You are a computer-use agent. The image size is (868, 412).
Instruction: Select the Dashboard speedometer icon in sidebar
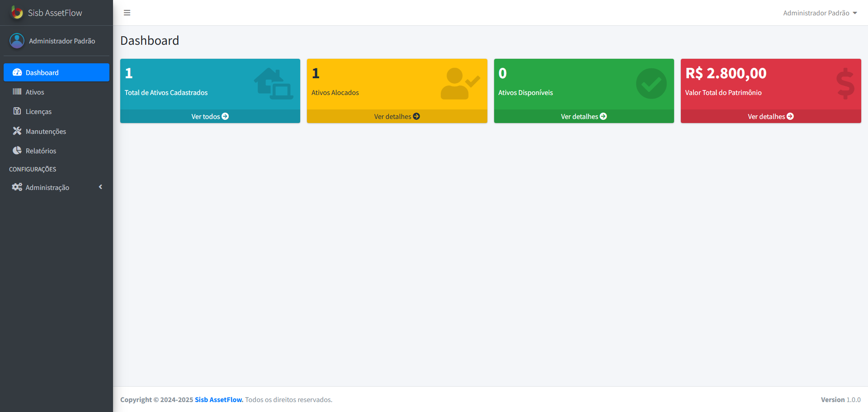(17, 72)
